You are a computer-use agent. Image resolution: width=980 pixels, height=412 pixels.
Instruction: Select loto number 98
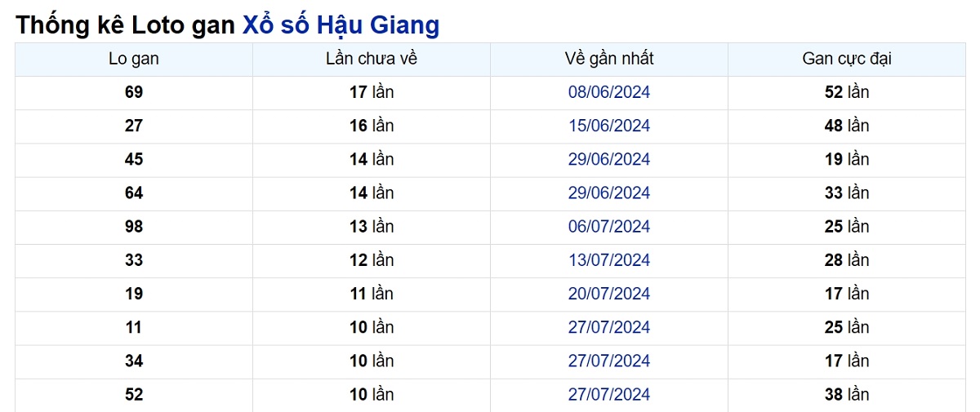pos(134,226)
